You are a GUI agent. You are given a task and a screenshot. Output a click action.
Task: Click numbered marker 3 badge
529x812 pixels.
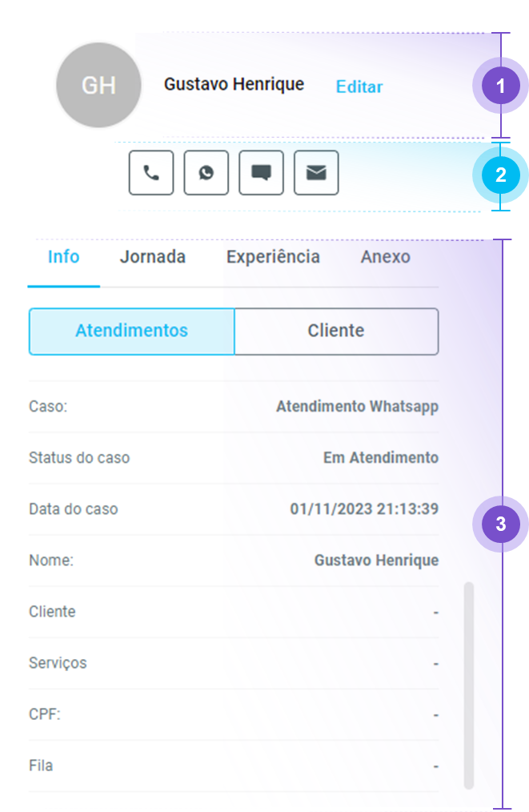501,525
